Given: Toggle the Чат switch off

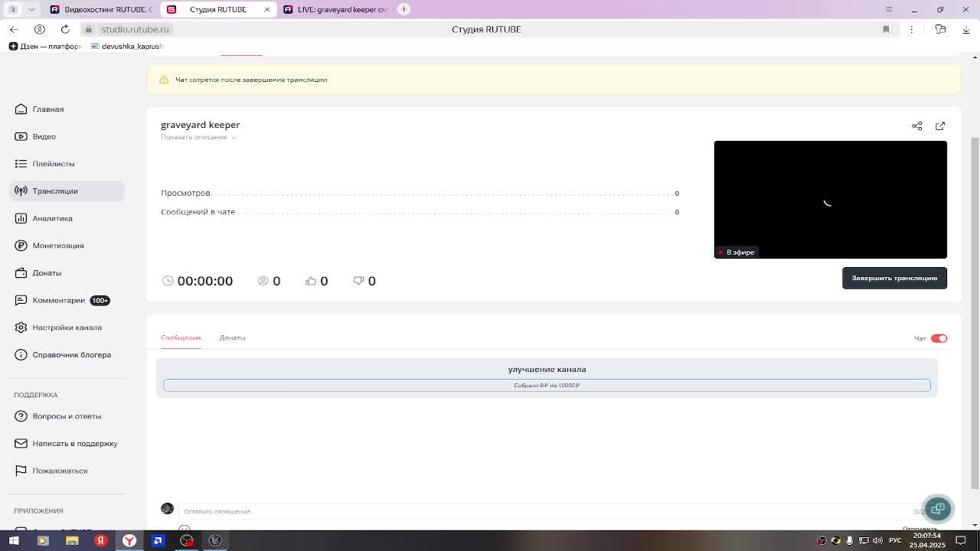Looking at the screenshot, I should pos(939,338).
